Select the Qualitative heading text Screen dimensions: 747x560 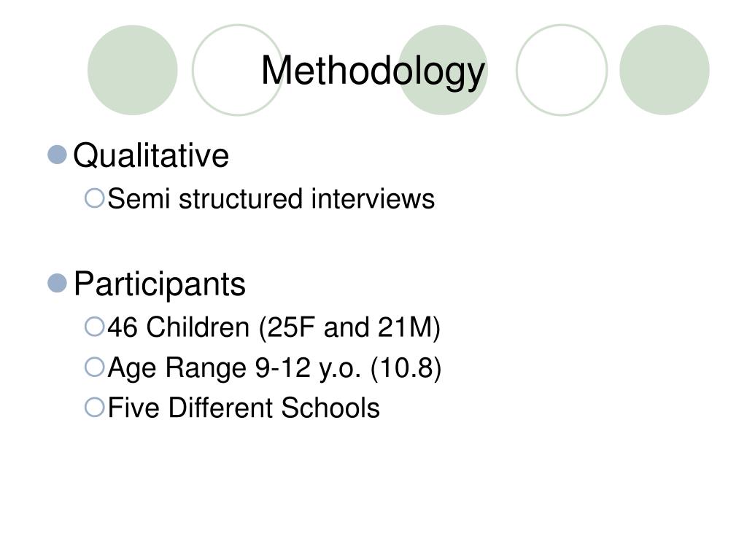151,155
